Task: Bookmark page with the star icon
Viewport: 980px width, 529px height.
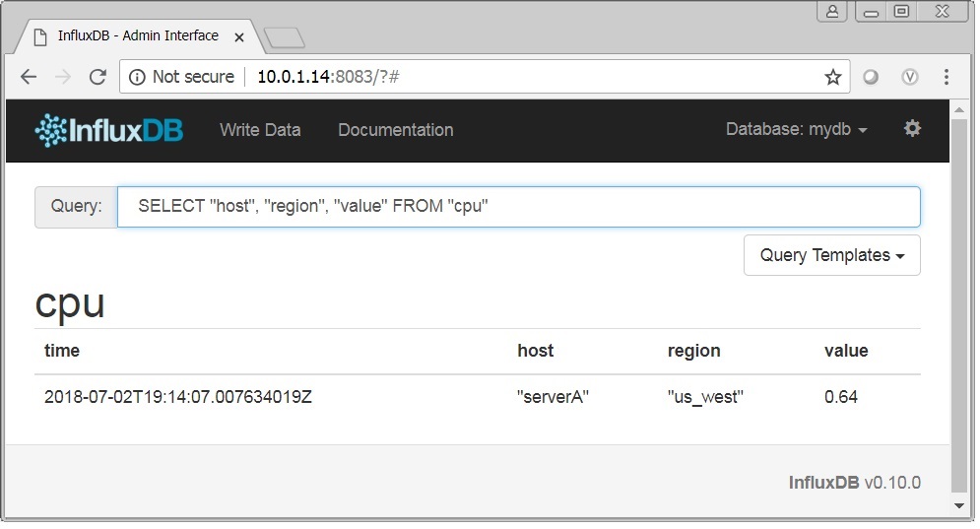Action: coord(832,77)
